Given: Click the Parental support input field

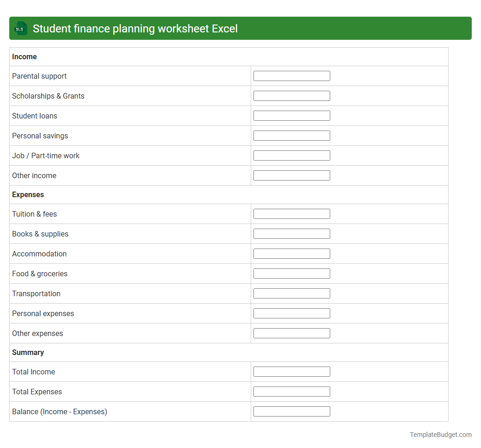Looking at the screenshot, I should click(291, 75).
